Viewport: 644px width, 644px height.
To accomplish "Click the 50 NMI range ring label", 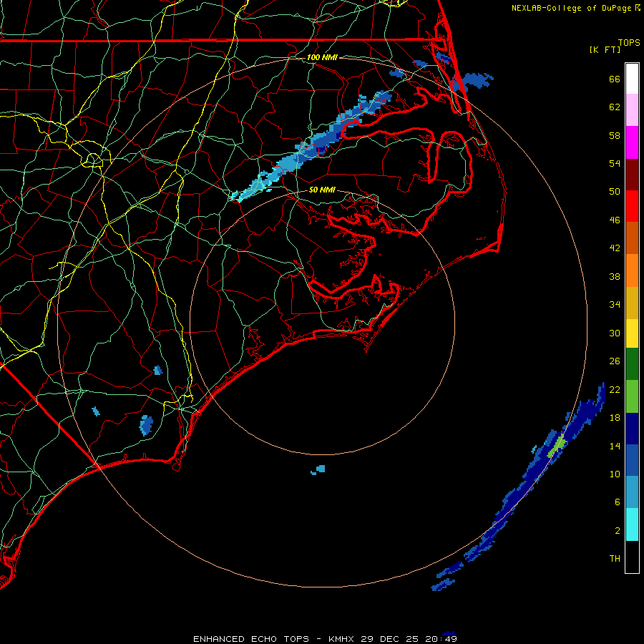I will [x=322, y=190].
